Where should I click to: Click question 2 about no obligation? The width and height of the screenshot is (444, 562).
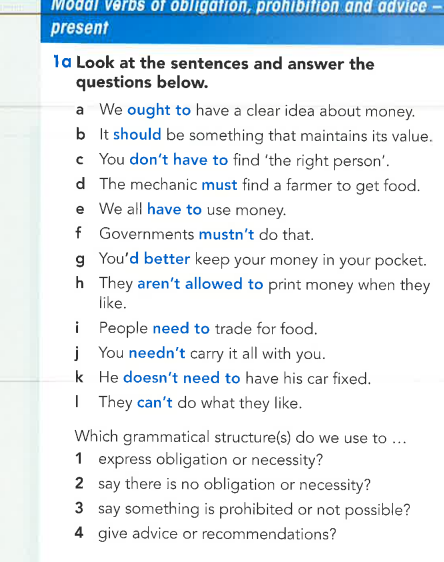click(223, 485)
